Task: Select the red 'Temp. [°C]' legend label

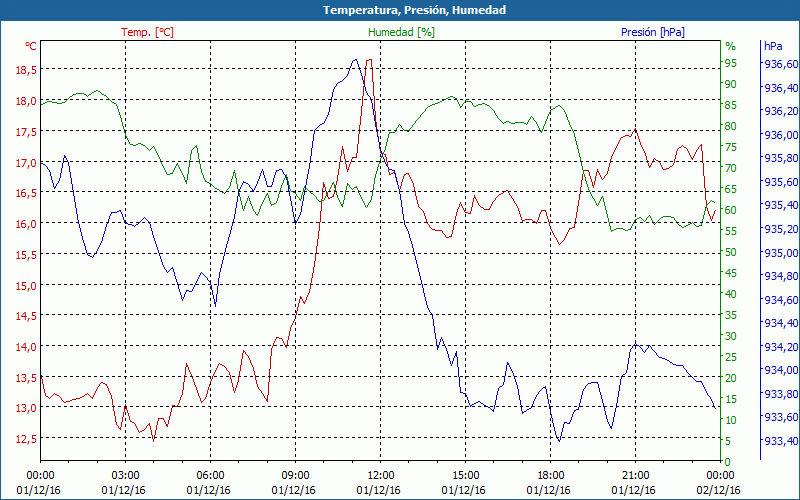Action: (x=147, y=32)
